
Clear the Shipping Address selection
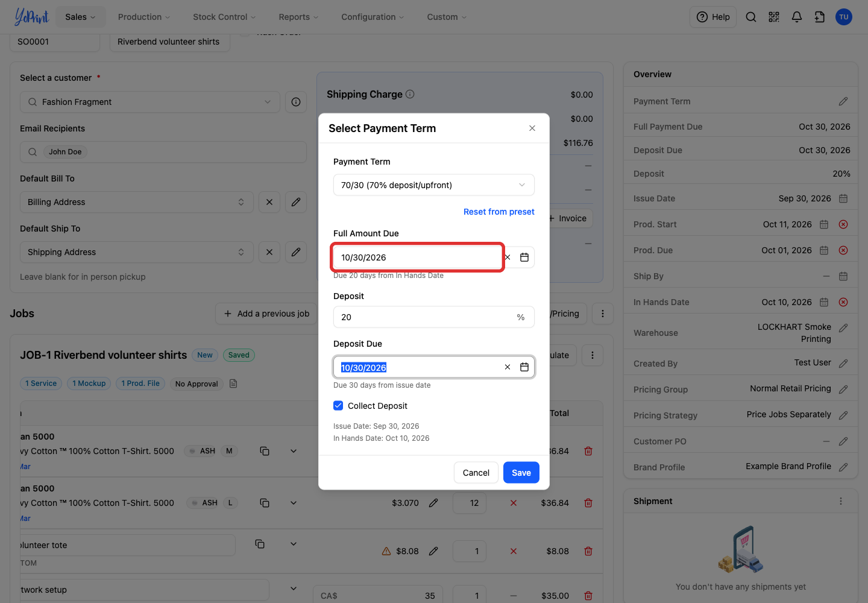pyautogui.click(x=269, y=252)
